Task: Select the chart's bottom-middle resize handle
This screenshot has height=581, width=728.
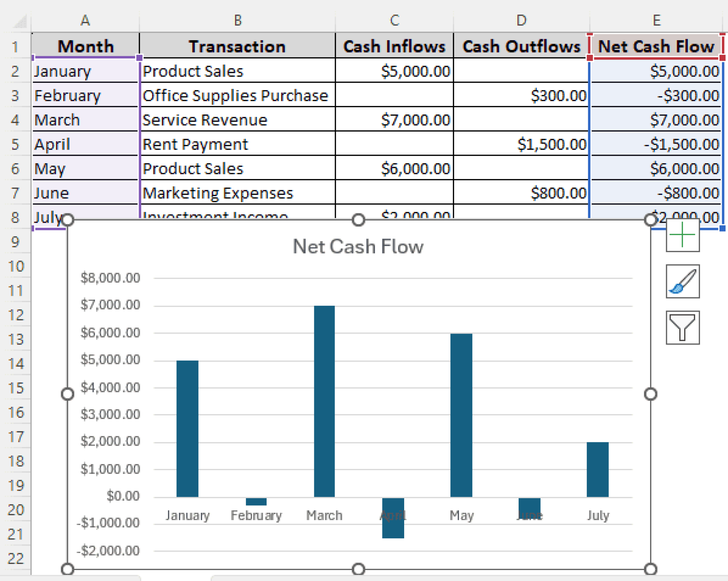Action: coord(358,569)
